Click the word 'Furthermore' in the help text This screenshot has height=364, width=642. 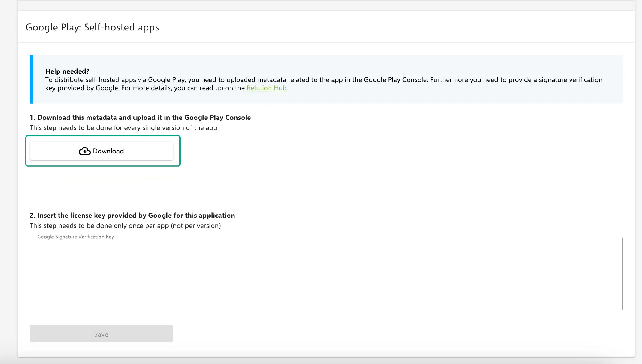pos(449,80)
